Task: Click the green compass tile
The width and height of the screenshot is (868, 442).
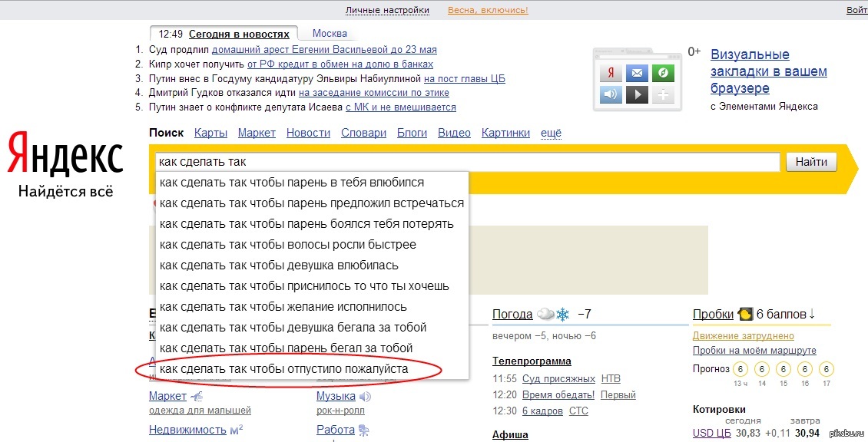Action: (x=663, y=73)
